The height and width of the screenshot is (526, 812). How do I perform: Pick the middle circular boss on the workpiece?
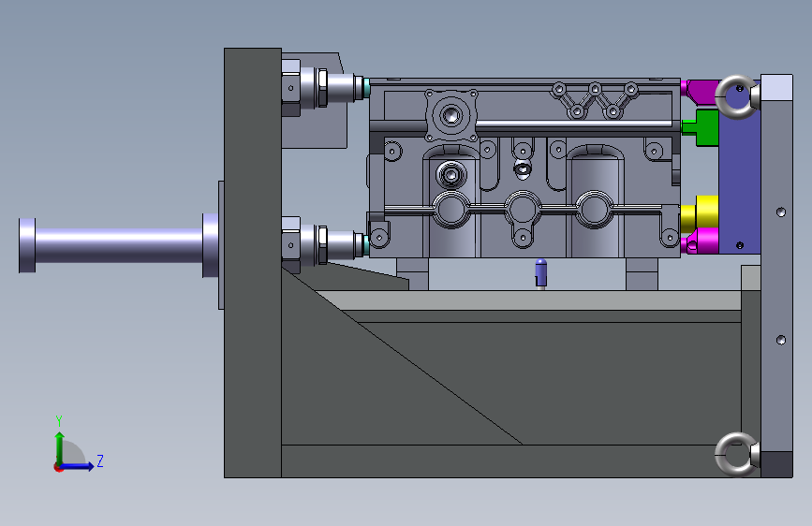523,209
